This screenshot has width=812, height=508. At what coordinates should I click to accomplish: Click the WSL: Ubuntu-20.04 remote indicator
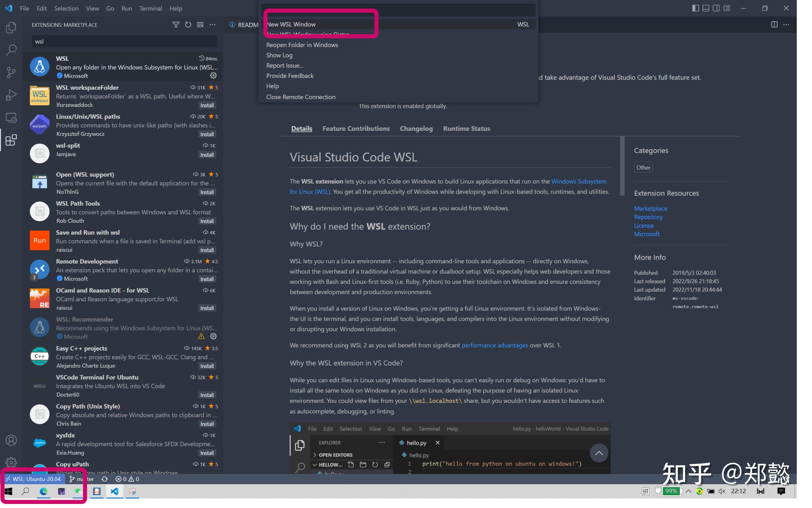pos(33,479)
